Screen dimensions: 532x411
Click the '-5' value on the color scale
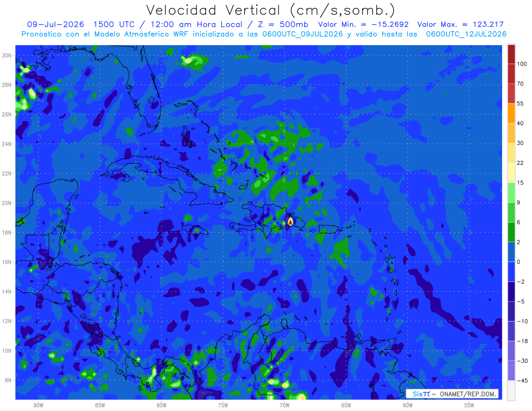point(520,301)
